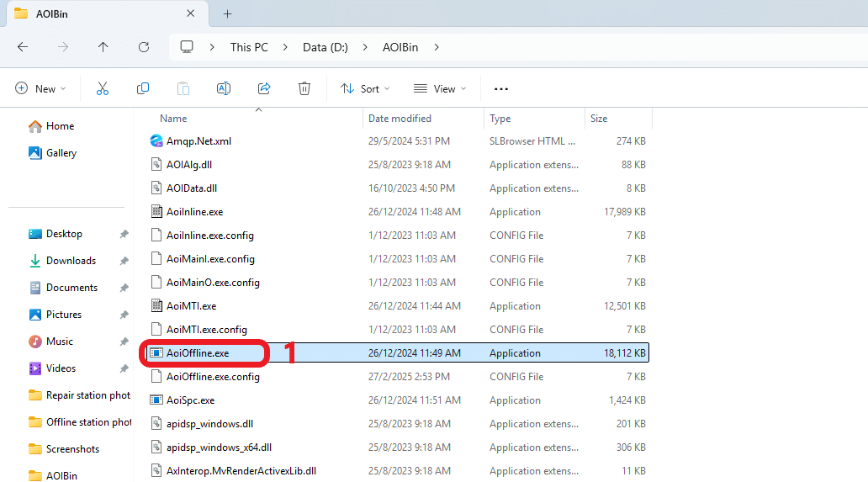
Task: Unpin Pictures using its pin icon
Action: click(124, 315)
